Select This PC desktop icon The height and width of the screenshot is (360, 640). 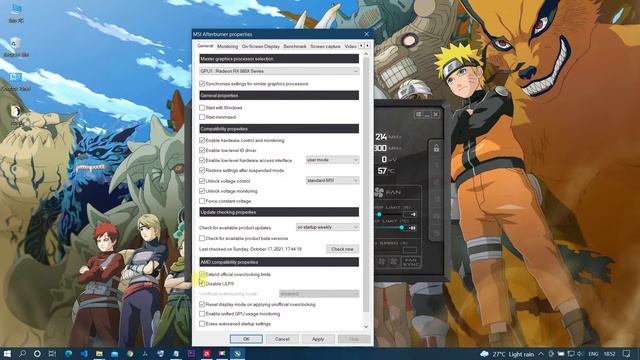point(16,12)
